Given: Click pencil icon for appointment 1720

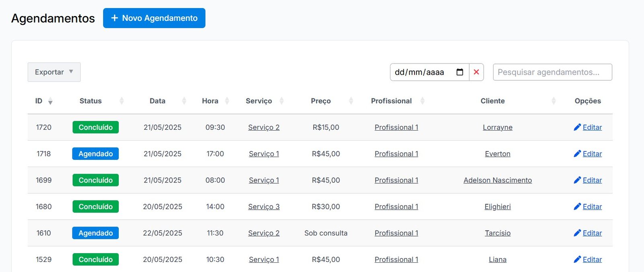Looking at the screenshot, I should (x=577, y=127).
